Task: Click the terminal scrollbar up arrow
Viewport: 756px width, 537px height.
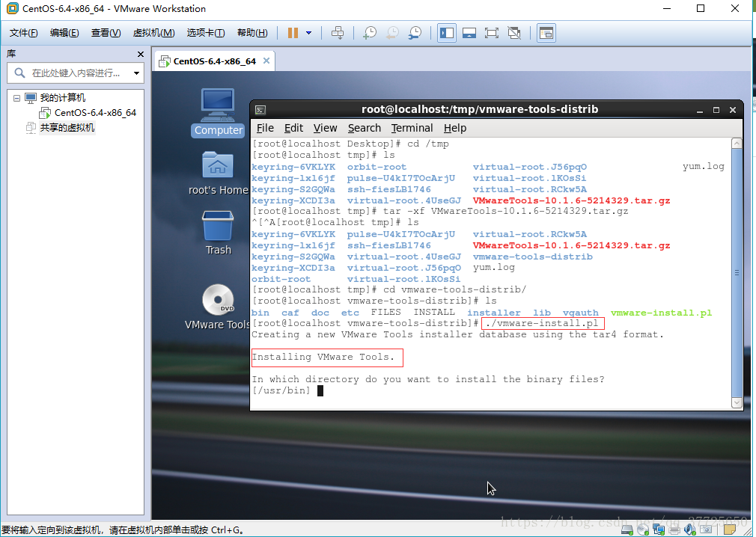Action: click(737, 143)
